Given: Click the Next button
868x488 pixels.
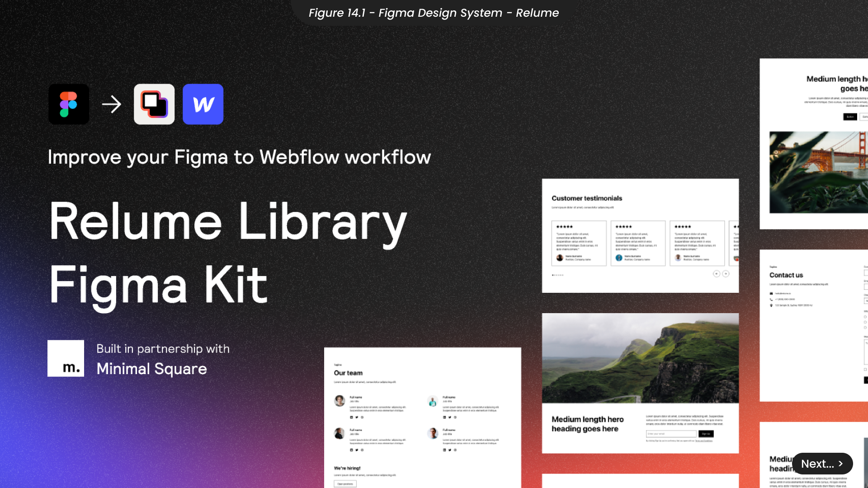Looking at the screenshot, I should pyautogui.click(x=822, y=464).
